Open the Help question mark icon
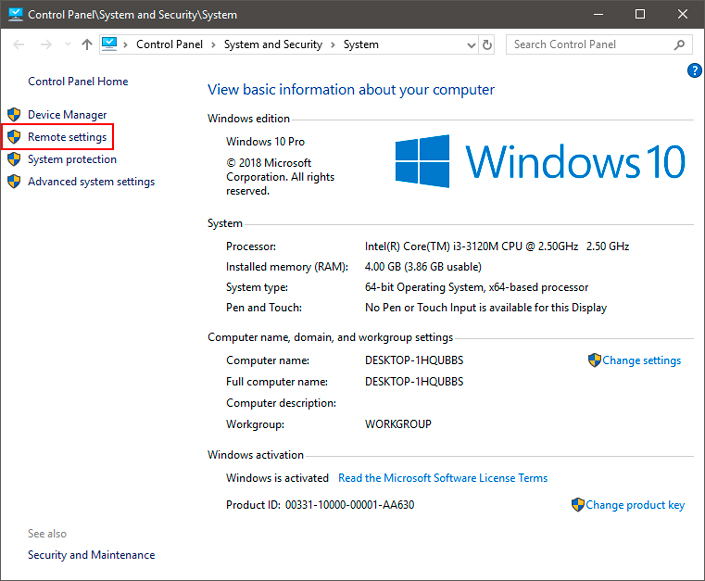Viewport: 705px width, 581px height. pos(694,71)
